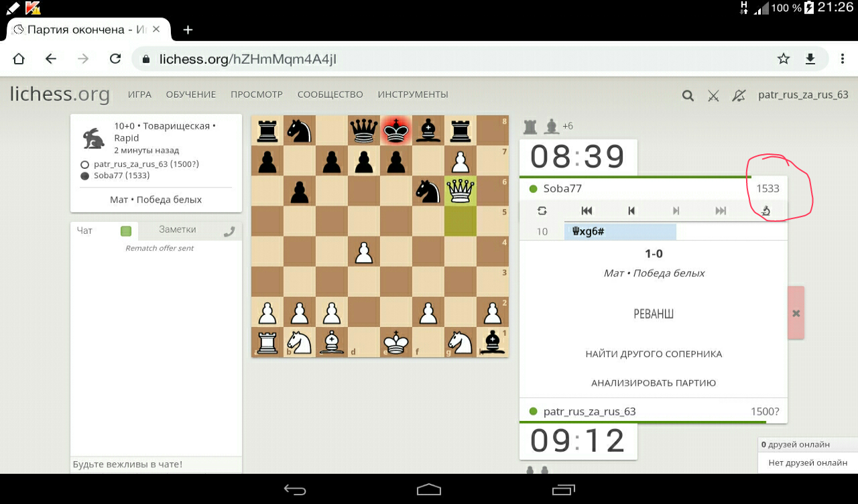The width and height of the screenshot is (858, 504).
Task: Open patr_rus_za_rus_63 user menu
Action: (x=803, y=94)
